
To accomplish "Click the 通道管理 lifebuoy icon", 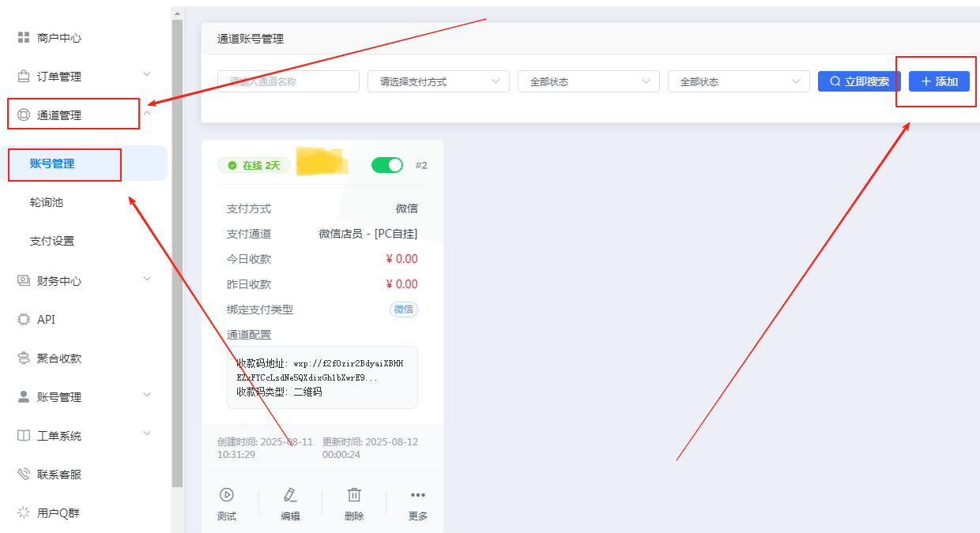I will click(x=23, y=115).
